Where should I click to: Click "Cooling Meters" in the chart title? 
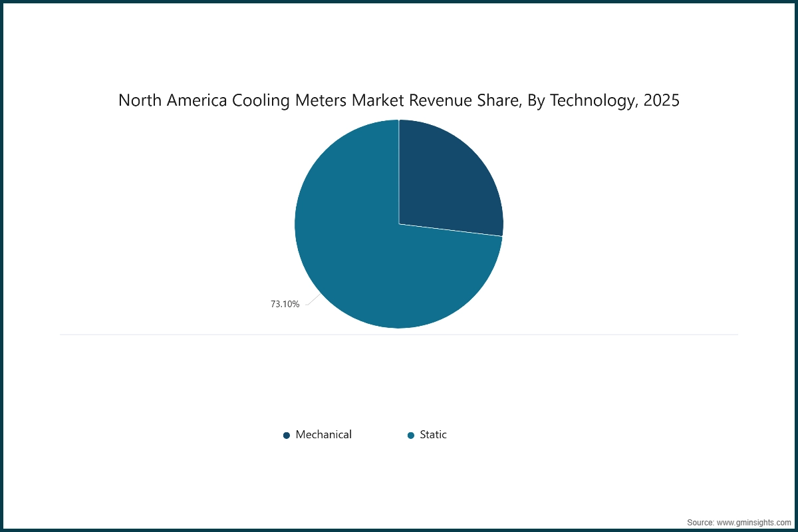[261, 100]
